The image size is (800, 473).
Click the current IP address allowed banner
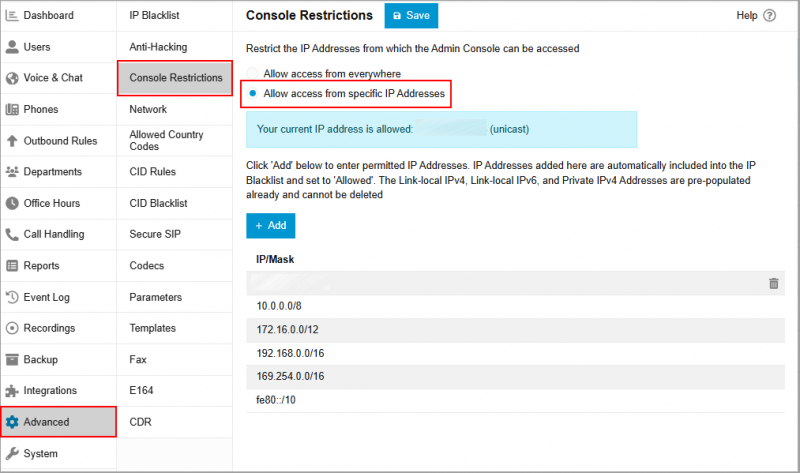tap(441, 130)
